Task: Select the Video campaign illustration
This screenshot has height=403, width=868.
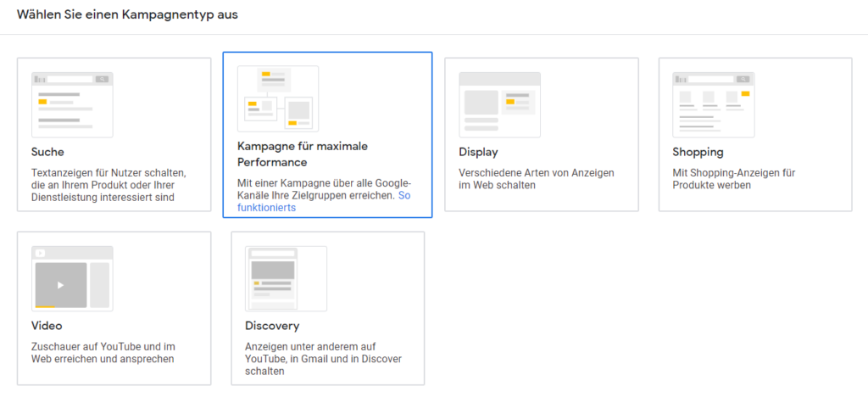Action: click(72, 279)
